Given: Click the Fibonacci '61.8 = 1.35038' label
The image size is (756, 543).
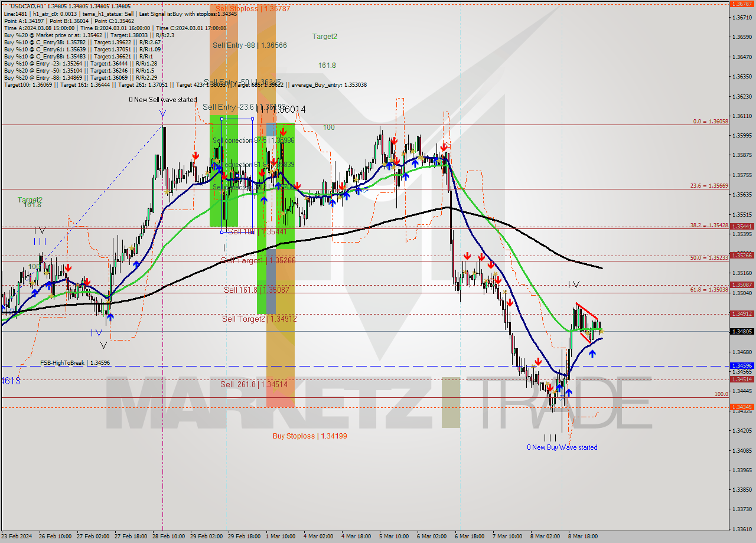Looking at the screenshot, I should (x=709, y=290).
